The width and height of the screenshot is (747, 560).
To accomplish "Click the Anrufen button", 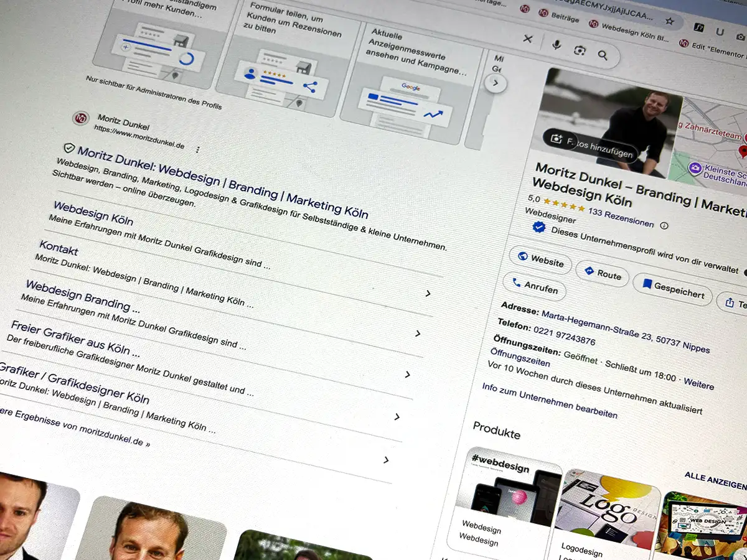I will coord(534,287).
